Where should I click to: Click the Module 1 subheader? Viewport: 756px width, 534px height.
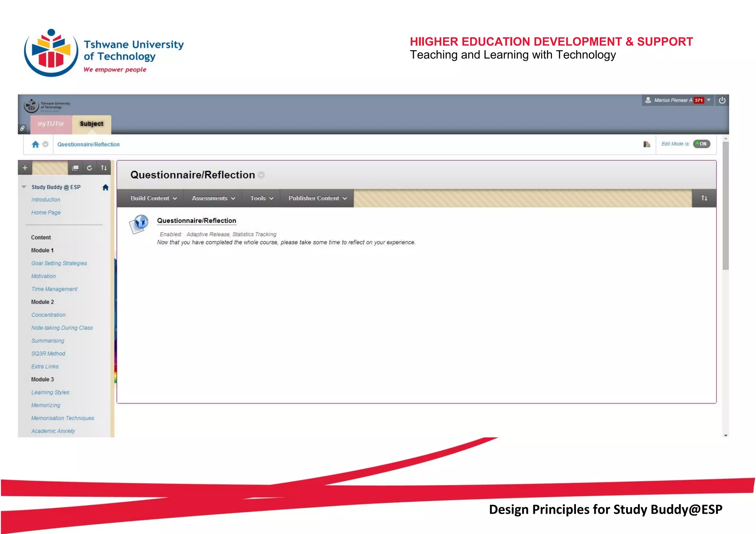click(42, 251)
